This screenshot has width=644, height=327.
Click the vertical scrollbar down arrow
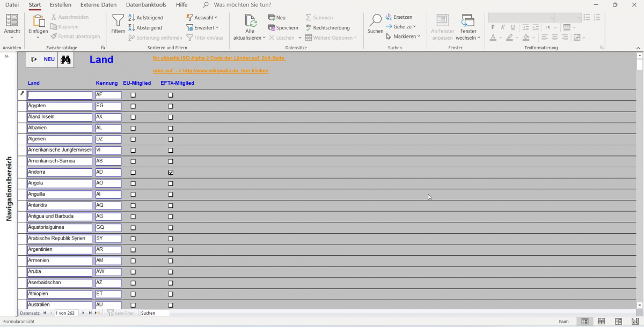coord(639,305)
